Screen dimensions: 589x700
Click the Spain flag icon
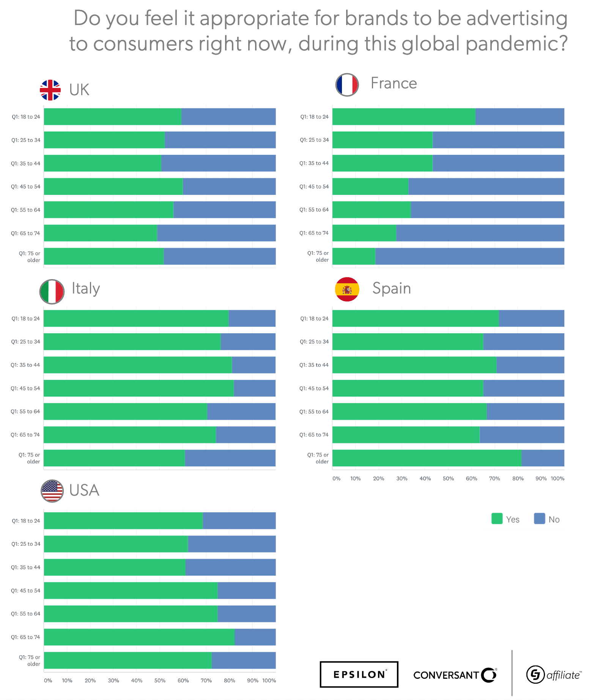[347, 289]
